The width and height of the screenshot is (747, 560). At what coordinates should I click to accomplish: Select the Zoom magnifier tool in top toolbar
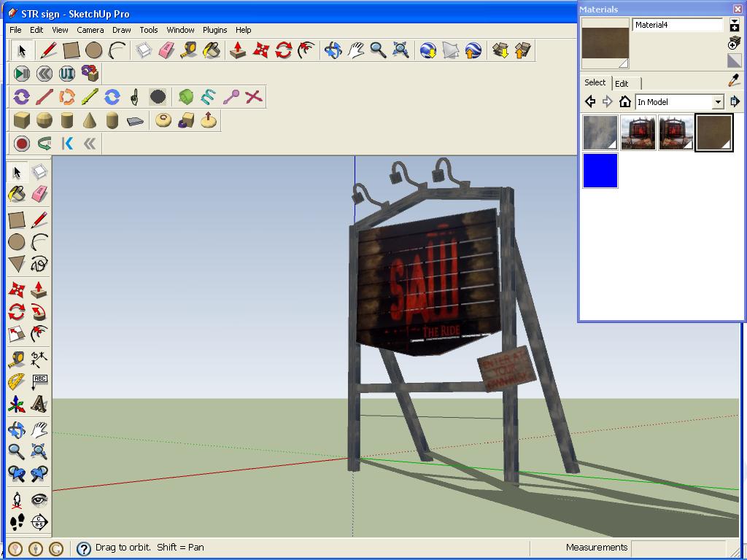[379, 50]
